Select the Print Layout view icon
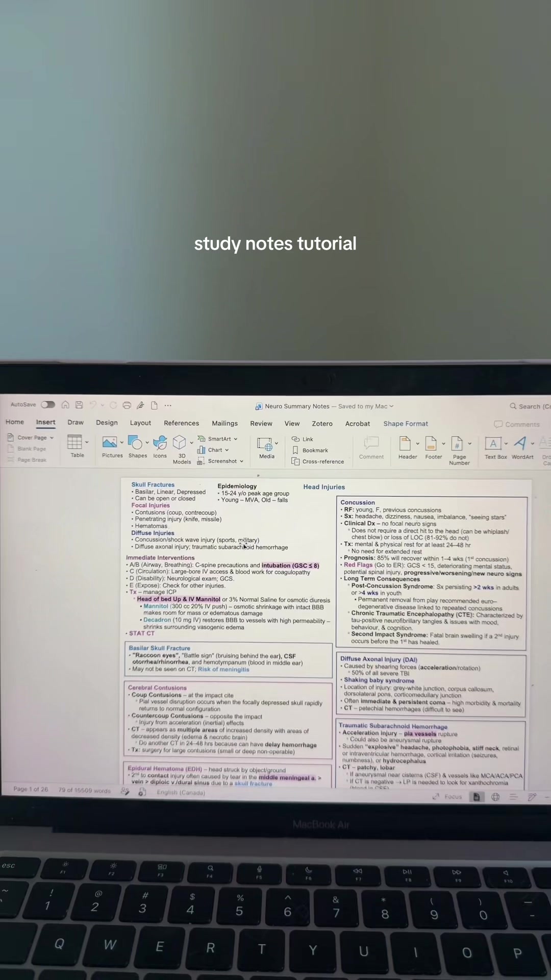This screenshot has height=980, width=551. tap(477, 797)
